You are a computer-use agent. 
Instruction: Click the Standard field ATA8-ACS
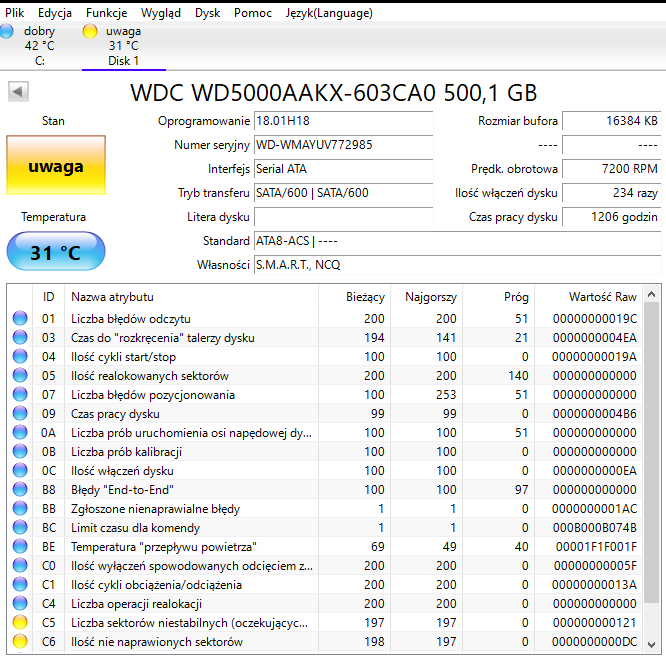point(457,241)
